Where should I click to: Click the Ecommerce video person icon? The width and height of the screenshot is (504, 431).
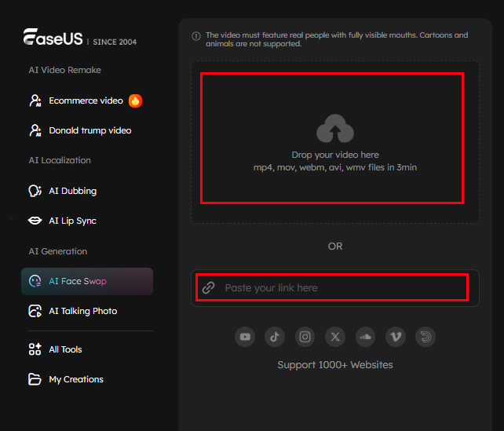point(35,100)
